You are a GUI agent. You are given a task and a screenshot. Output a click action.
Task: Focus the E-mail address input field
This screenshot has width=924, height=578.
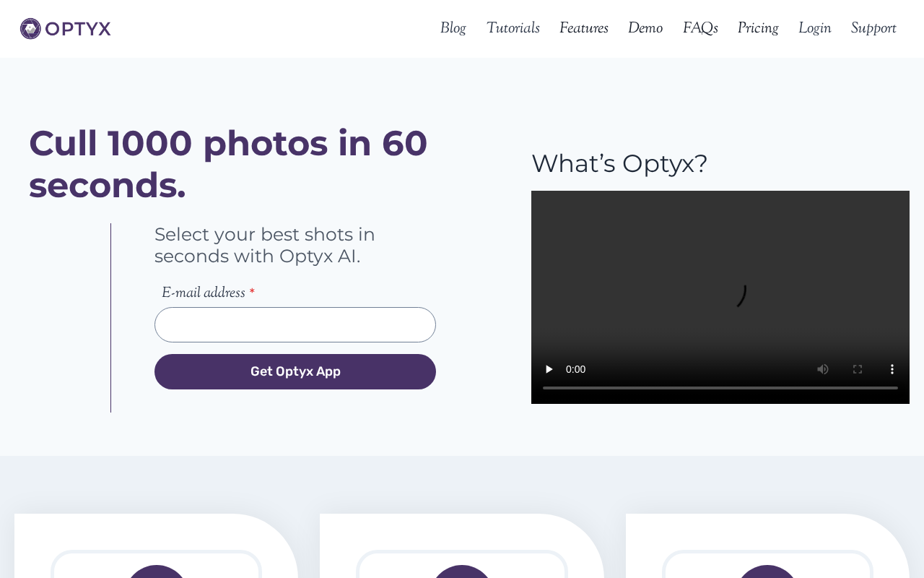(295, 324)
